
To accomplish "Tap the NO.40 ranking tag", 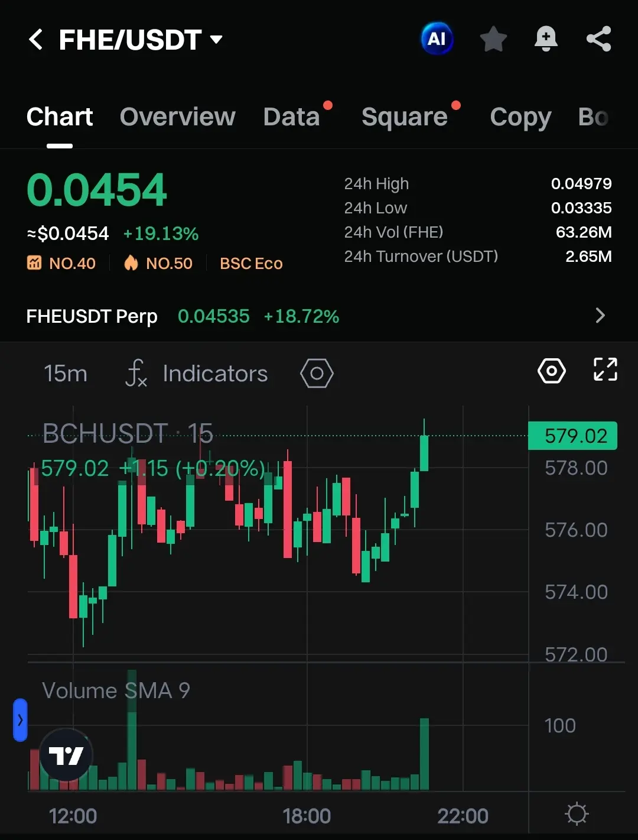I will pyautogui.click(x=61, y=263).
